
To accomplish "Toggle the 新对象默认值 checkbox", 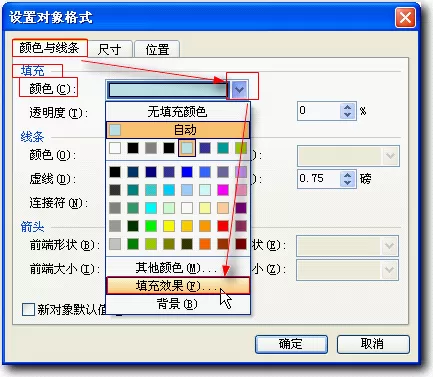I will pos(28,309).
